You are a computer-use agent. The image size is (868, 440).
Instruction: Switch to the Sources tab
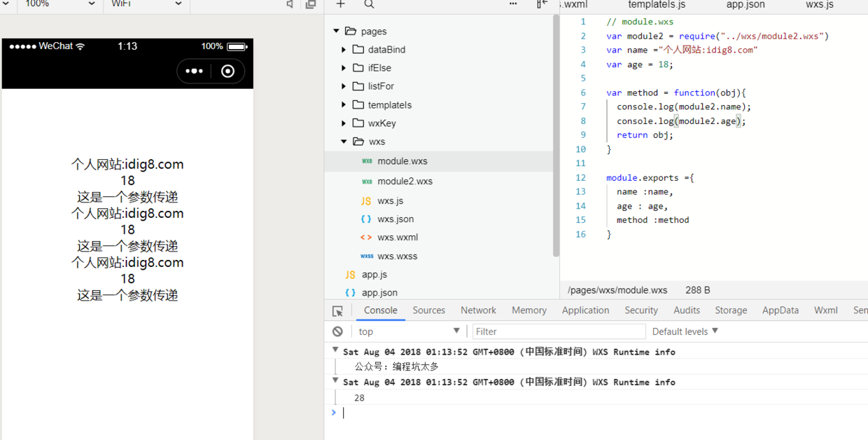[429, 310]
